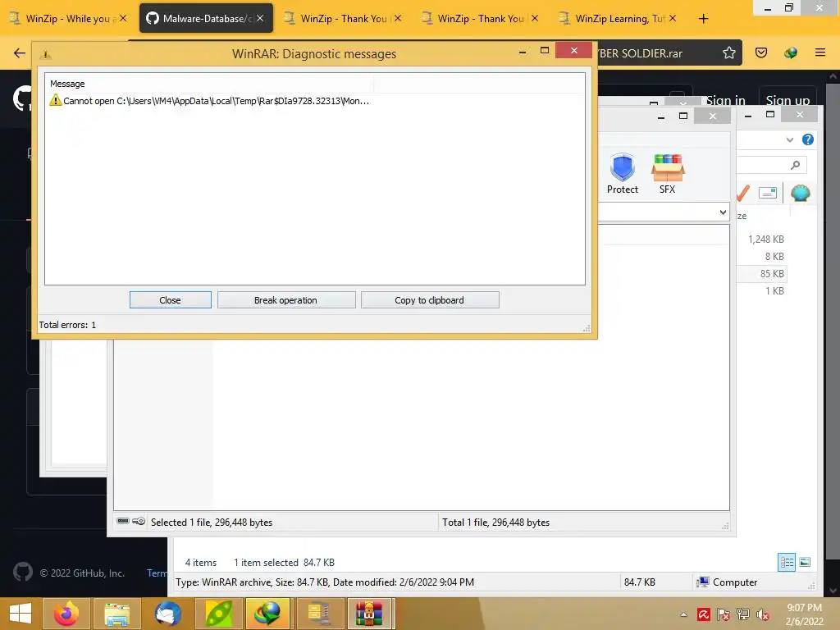Close the Malware-Database tab
The height and width of the screenshot is (630, 840).
[260, 19]
